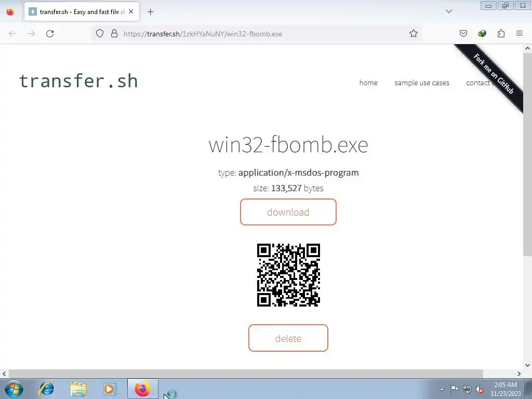Click the horizontal scrollbar right arrow

tap(519, 374)
